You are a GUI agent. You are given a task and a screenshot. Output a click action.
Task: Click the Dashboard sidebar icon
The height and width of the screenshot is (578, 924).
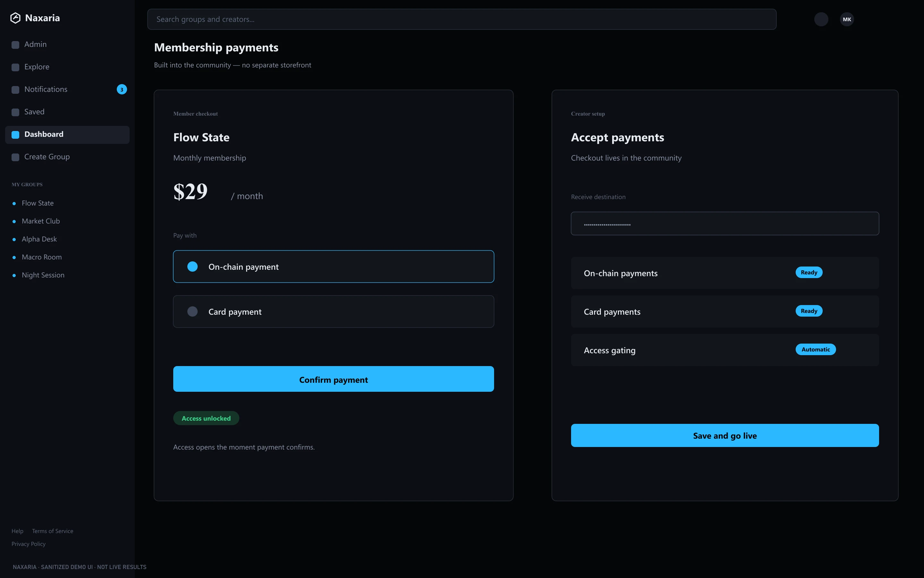[15, 135]
